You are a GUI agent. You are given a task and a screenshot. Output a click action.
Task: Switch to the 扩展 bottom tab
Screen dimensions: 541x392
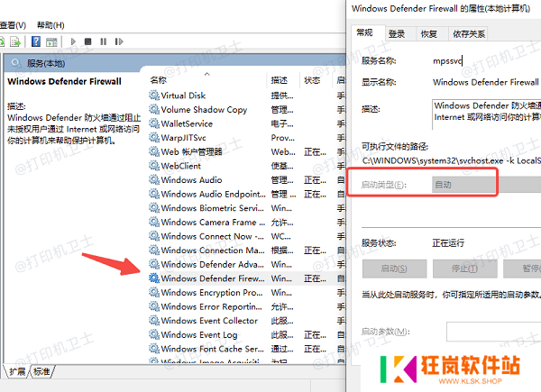[x=17, y=371]
